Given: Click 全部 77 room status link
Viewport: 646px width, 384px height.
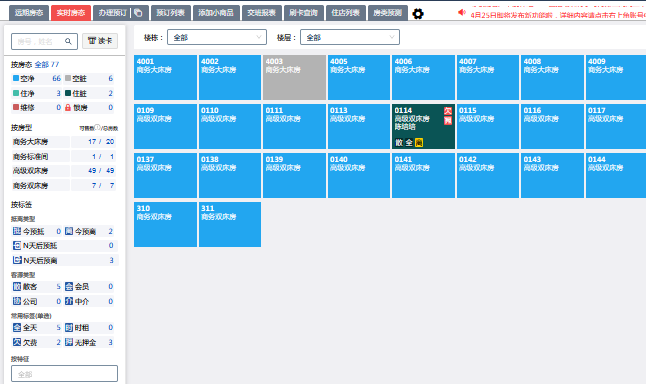Looking at the screenshot, I should (47, 64).
